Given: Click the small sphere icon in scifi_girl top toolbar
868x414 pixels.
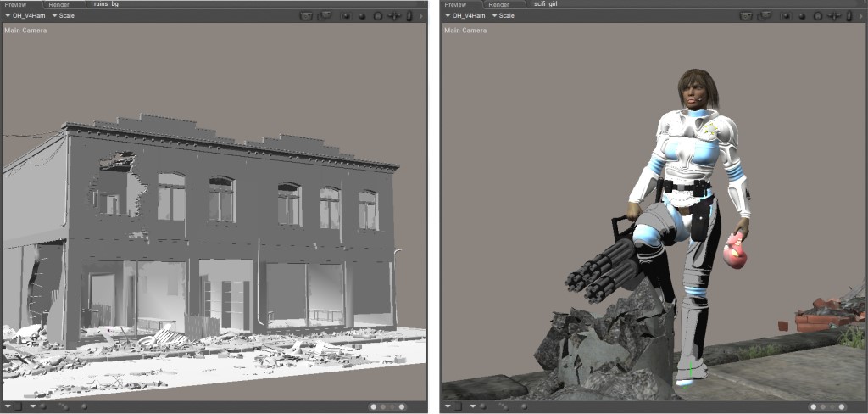Looking at the screenshot, I should click(x=802, y=17).
